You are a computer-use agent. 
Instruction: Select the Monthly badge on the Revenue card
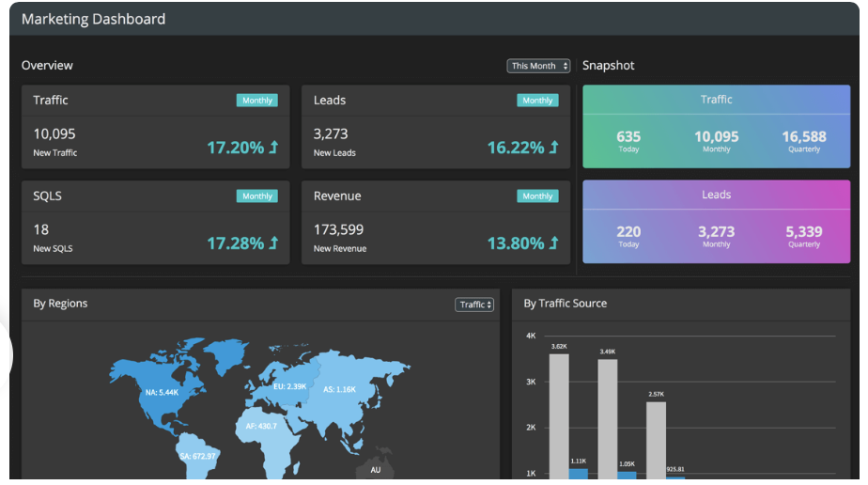click(x=537, y=196)
